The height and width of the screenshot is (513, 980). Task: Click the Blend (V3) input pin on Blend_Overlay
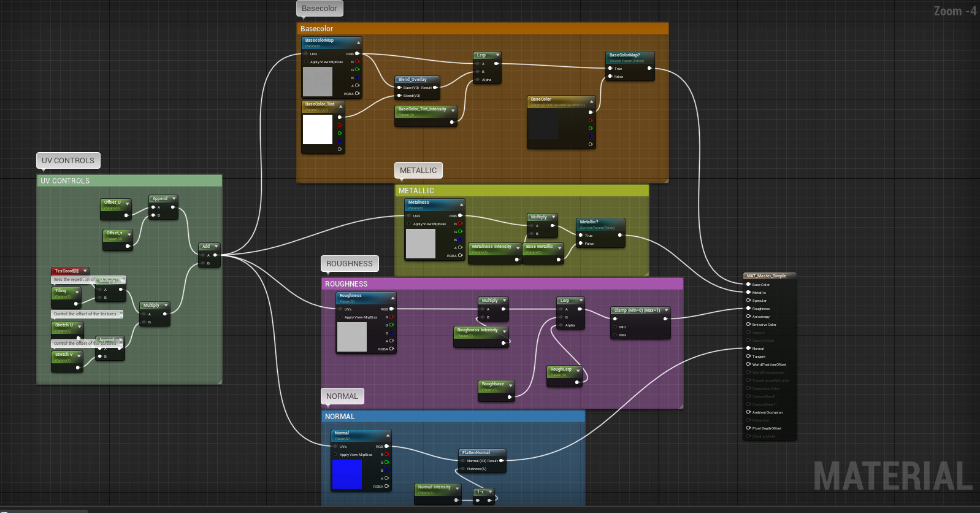399,96
